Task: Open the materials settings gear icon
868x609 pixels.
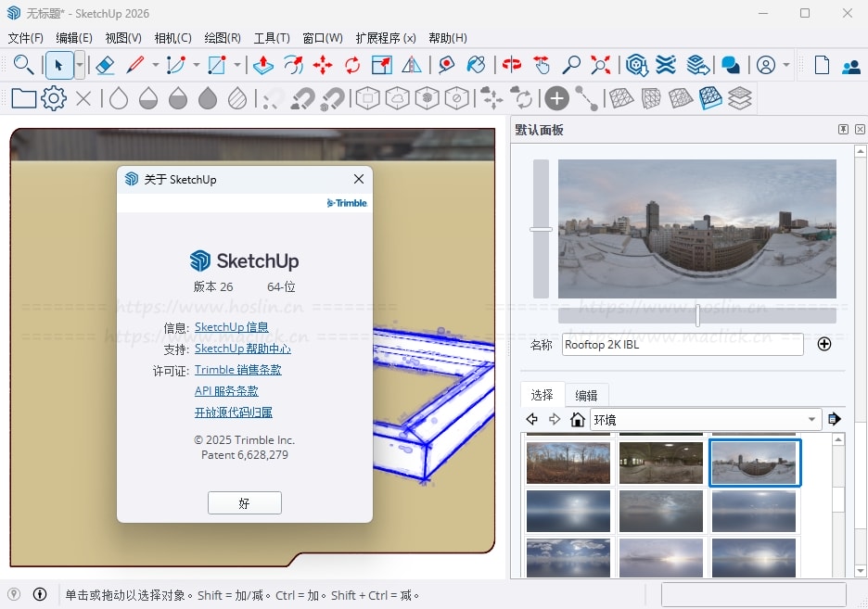Action: (x=53, y=97)
